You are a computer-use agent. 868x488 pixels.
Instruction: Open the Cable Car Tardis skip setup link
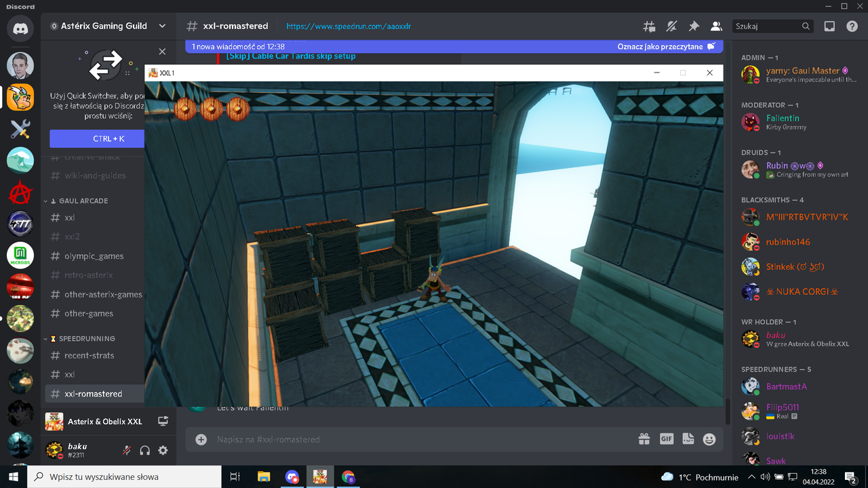tap(291, 56)
